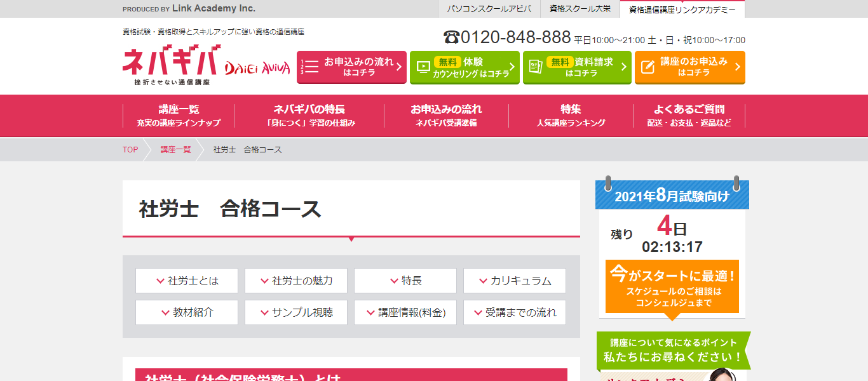The image size is (868, 381).
Task: Jump to the 講座情報(料金) section
Action: [405, 312]
